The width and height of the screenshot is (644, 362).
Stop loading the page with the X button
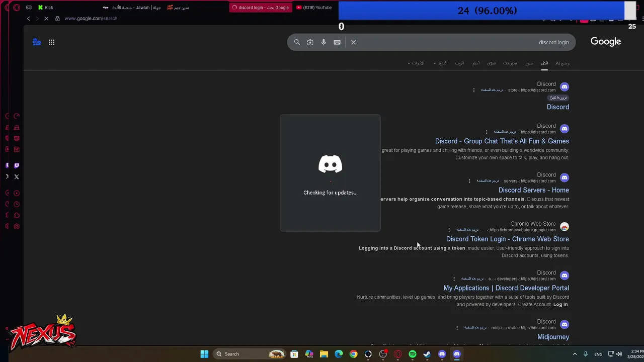click(x=46, y=19)
